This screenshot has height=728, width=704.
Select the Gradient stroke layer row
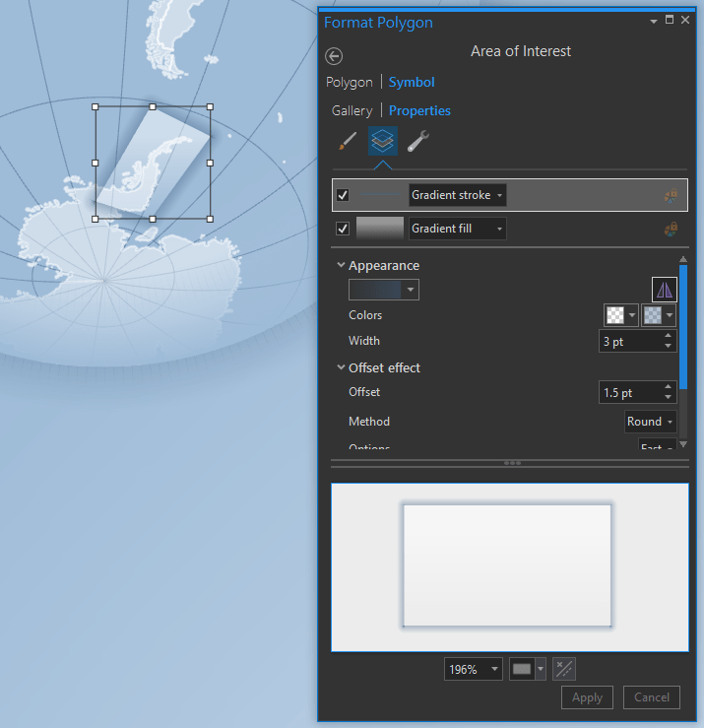pos(510,195)
